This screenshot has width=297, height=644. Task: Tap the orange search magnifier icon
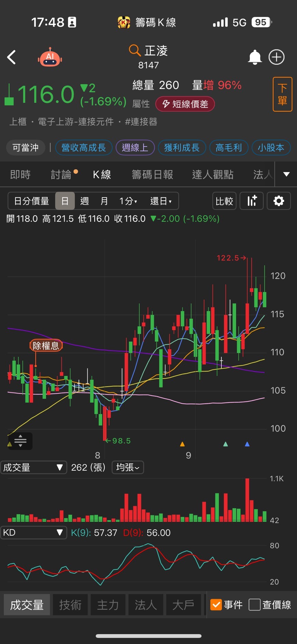coord(135,51)
